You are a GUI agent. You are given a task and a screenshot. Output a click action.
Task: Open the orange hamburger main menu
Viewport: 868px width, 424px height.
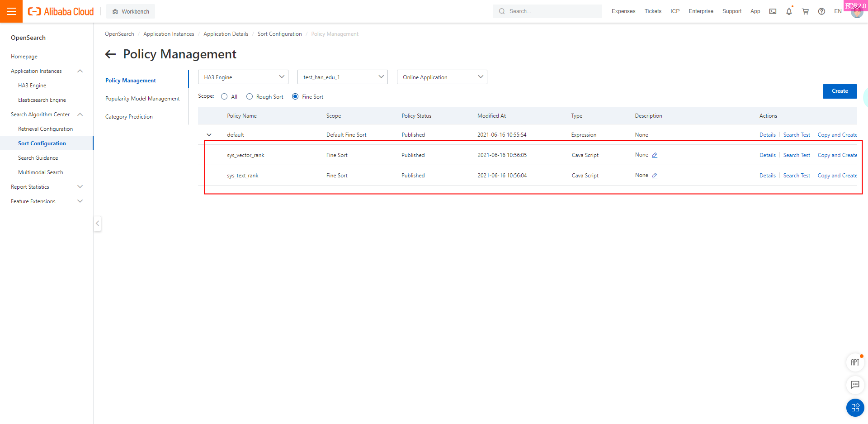(11, 11)
